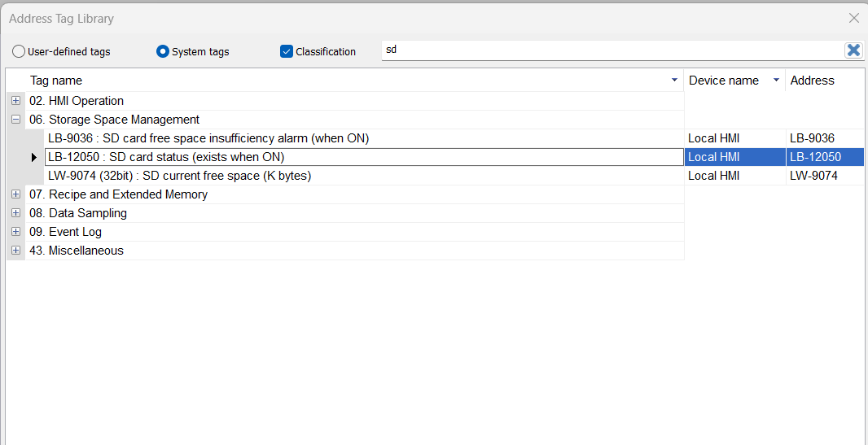The height and width of the screenshot is (445, 868).
Task: Select LB-9036 SD card free space alarm tag
Action: pos(208,138)
